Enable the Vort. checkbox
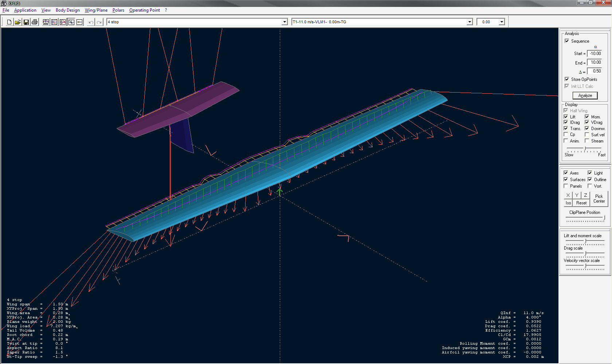The image size is (612, 364). 590,186
